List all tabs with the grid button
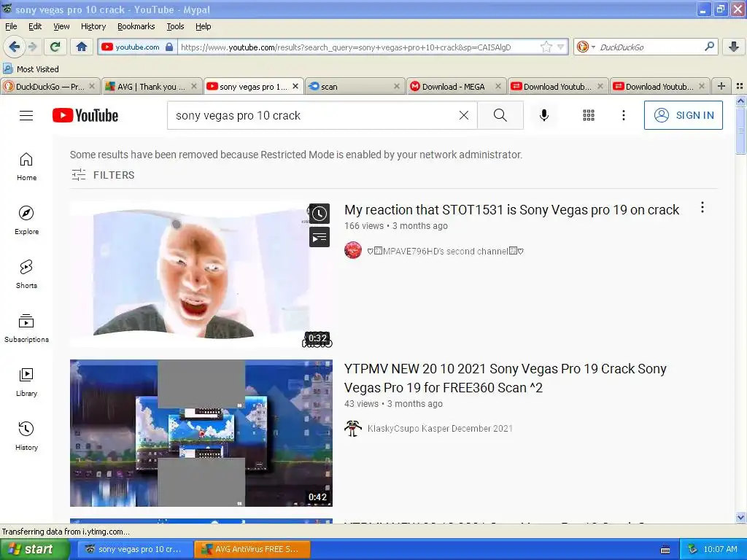The height and width of the screenshot is (560, 747). (x=740, y=86)
